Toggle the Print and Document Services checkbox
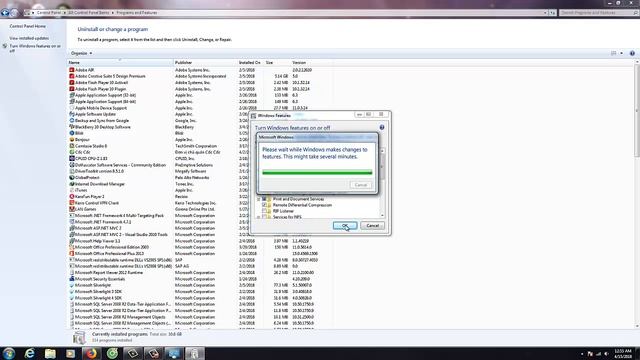The image size is (640, 360). (264, 199)
